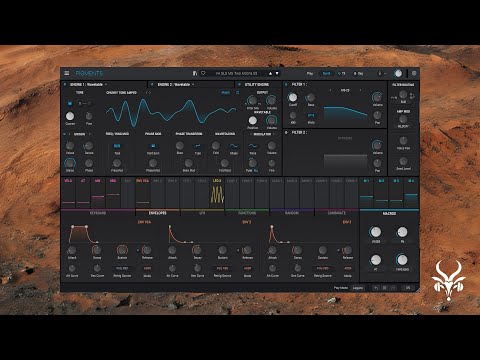Screen dimensions: 480x360
Task: Click the Modulator wave icon
Action: pyautogui.click(x=253, y=146)
